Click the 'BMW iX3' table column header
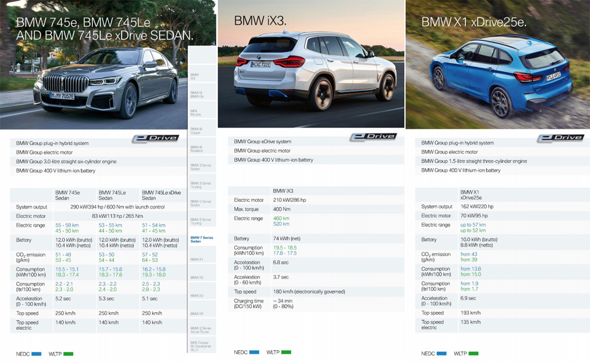Screen dimensions: 590x364 click(283, 191)
